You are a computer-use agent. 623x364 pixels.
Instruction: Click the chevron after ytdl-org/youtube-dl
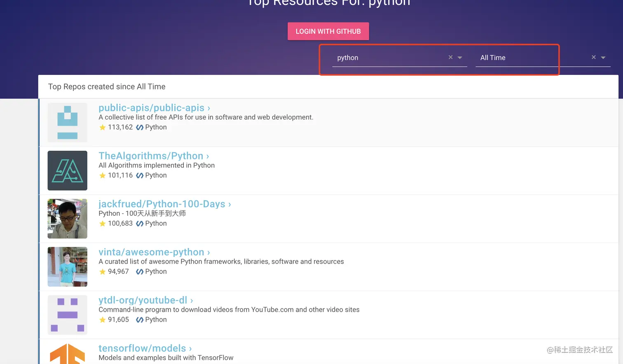tap(192, 301)
